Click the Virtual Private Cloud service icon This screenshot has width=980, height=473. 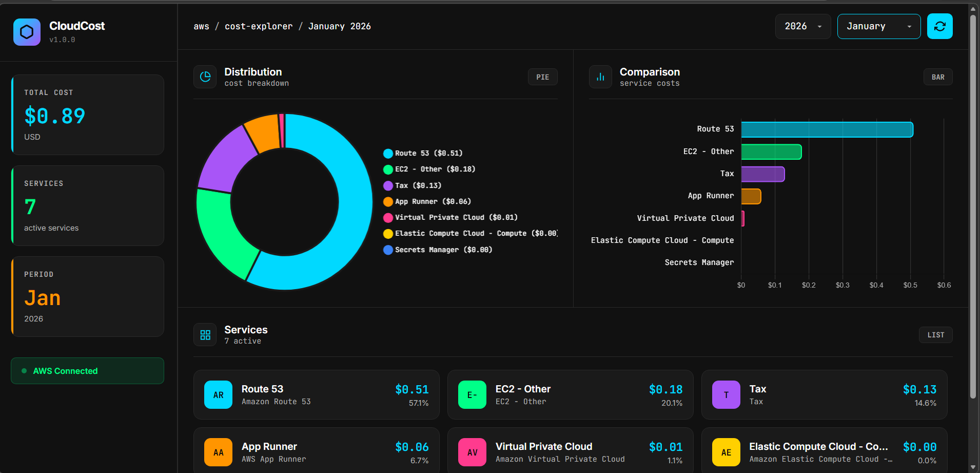pyautogui.click(x=472, y=452)
